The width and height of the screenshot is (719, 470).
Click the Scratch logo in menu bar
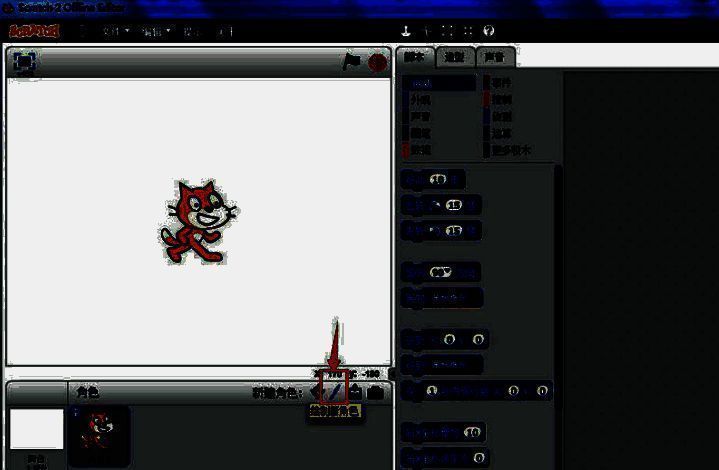(x=34, y=31)
